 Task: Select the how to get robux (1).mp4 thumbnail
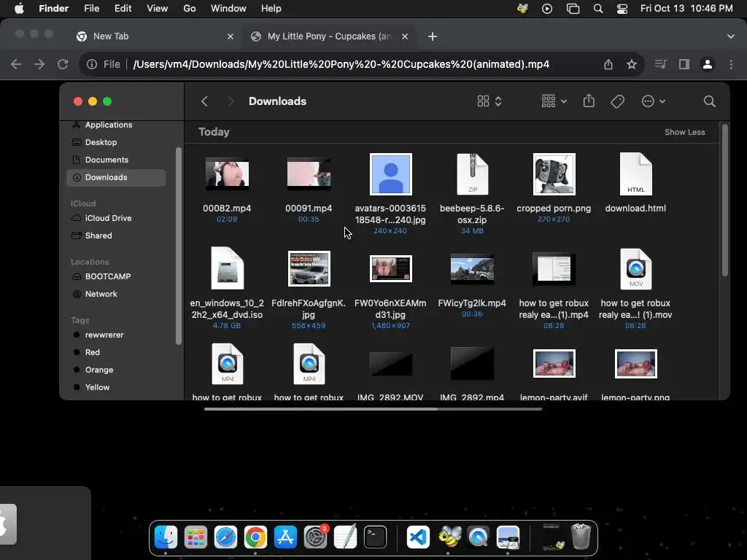[554, 268]
